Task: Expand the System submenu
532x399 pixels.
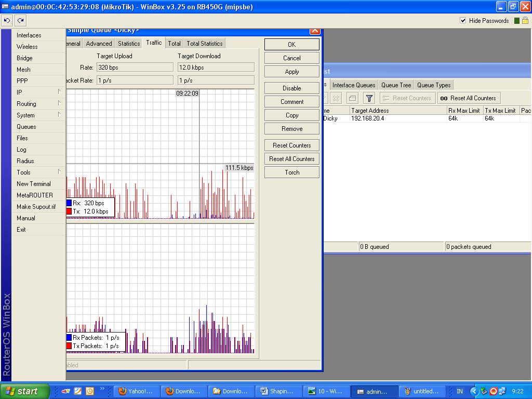Action: (38, 115)
